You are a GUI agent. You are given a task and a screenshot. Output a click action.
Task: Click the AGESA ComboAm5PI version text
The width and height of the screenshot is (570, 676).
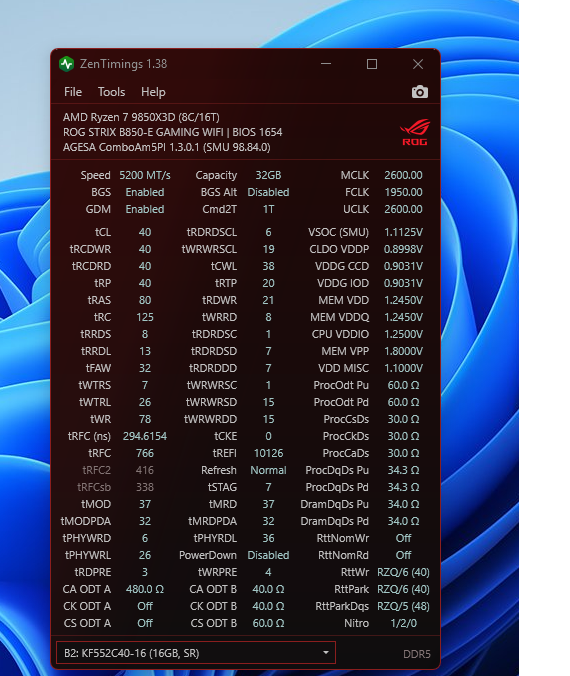point(166,147)
